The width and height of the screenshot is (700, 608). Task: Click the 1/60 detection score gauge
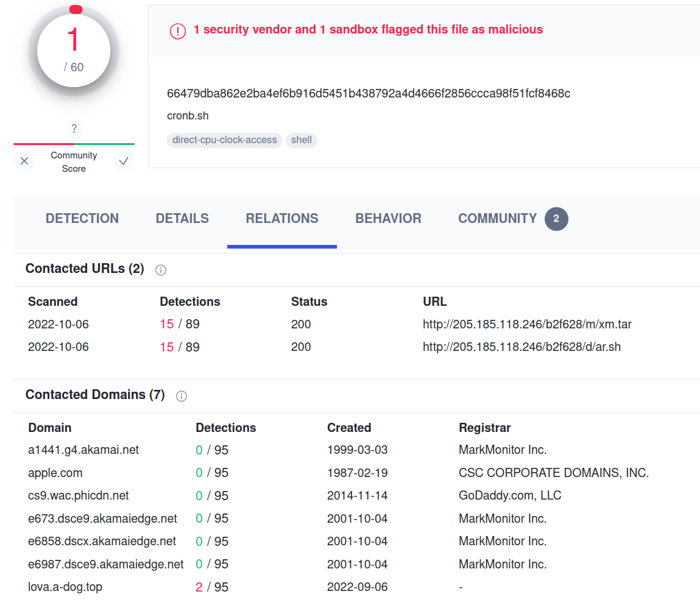74,50
